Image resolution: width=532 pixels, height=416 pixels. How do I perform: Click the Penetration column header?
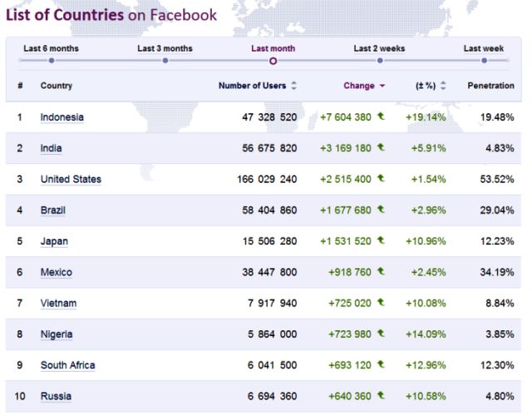click(490, 86)
